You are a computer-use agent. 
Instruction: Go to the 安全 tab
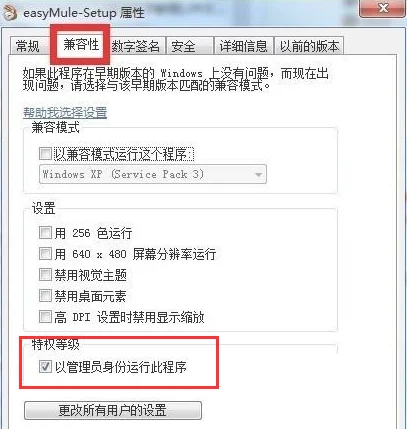(190, 46)
